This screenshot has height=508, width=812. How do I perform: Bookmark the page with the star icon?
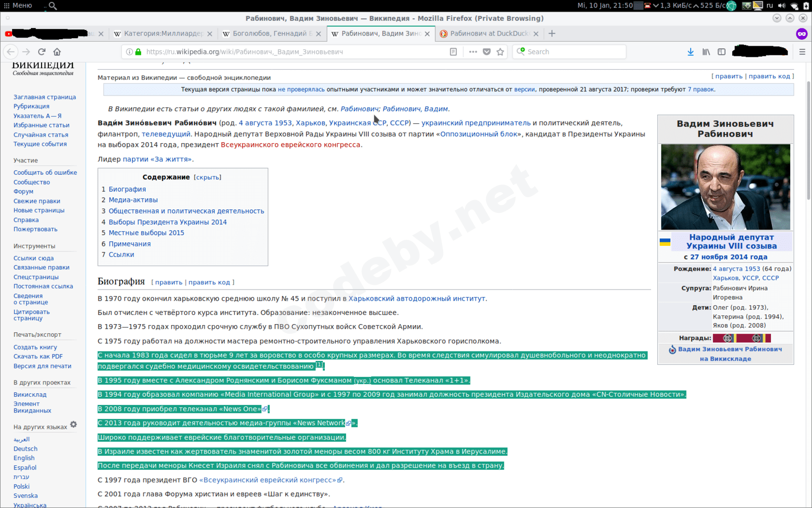point(501,51)
